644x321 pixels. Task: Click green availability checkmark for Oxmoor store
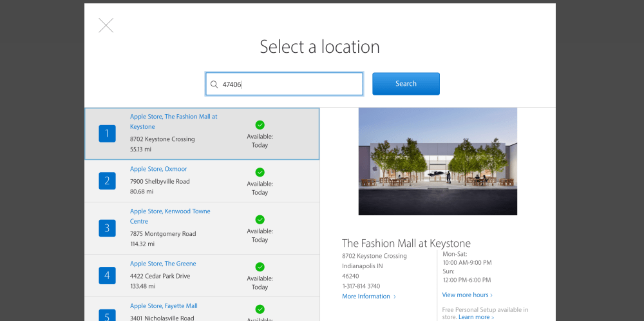pos(260,172)
